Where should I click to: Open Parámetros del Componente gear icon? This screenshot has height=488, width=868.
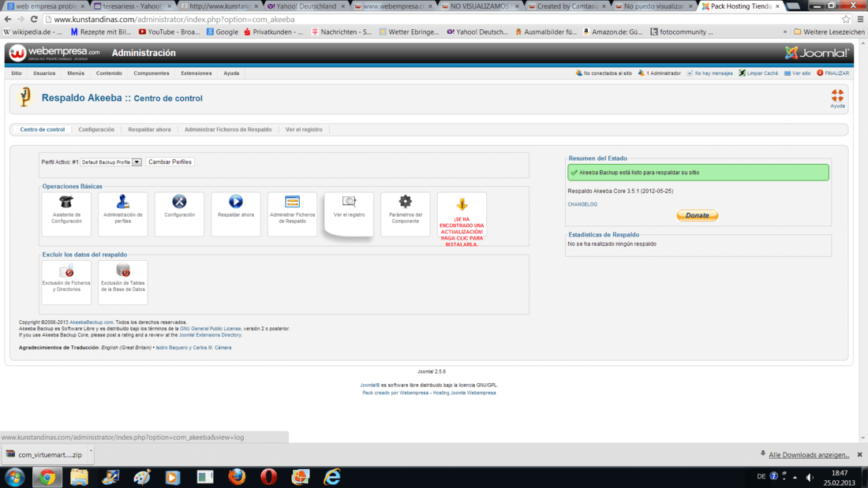pyautogui.click(x=406, y=214)
